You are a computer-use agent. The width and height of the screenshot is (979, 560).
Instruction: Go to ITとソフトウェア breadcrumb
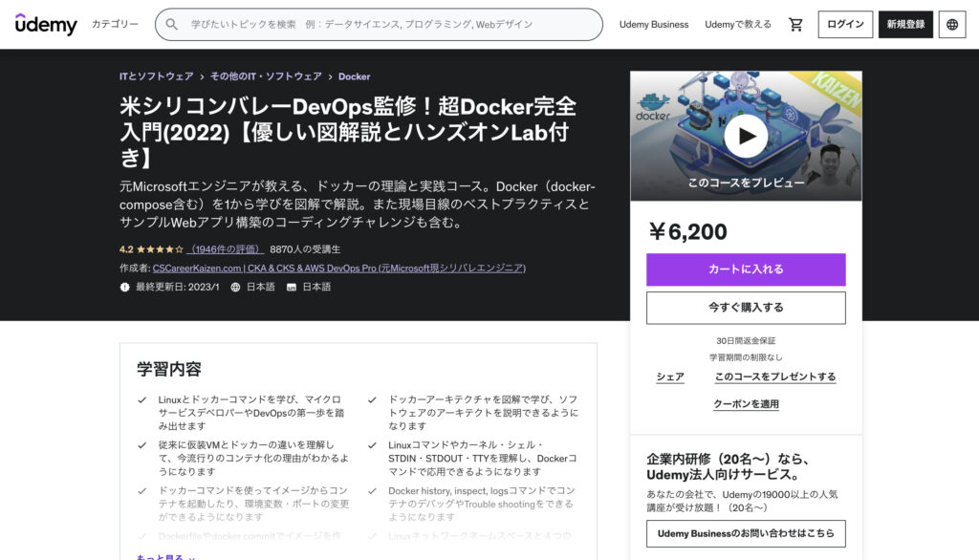point(157,76)
